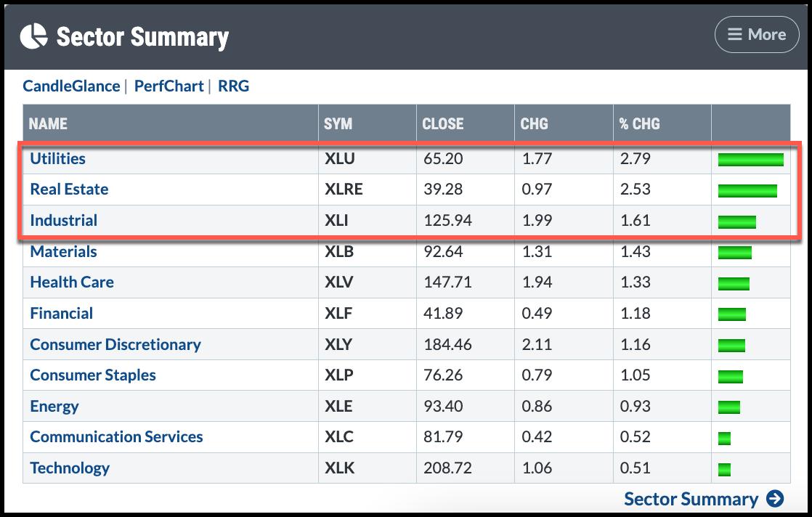Open the RRG chart link
The image size is (812, 517).
tap(233, 86)
